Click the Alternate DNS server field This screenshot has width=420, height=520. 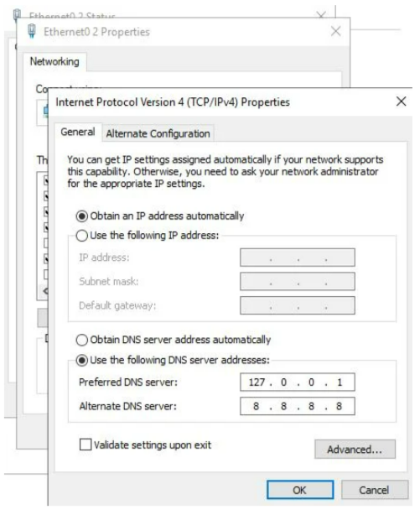pyautogui.click(x=298, y=406)
